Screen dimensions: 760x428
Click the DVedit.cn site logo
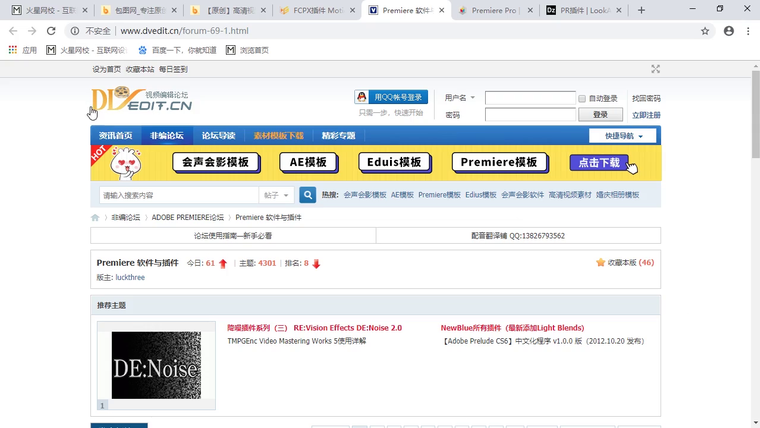click(139, 100)
